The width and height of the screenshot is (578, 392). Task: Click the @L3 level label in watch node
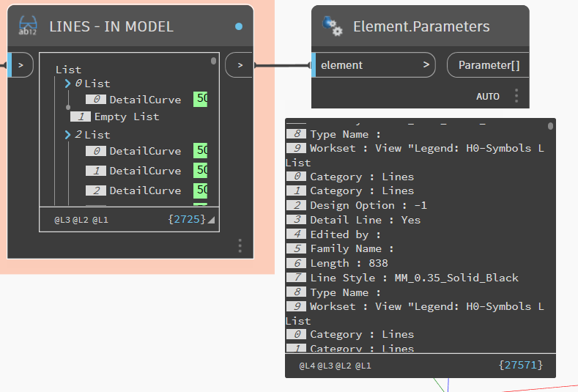pyautogui.click(x=62, y=220)
